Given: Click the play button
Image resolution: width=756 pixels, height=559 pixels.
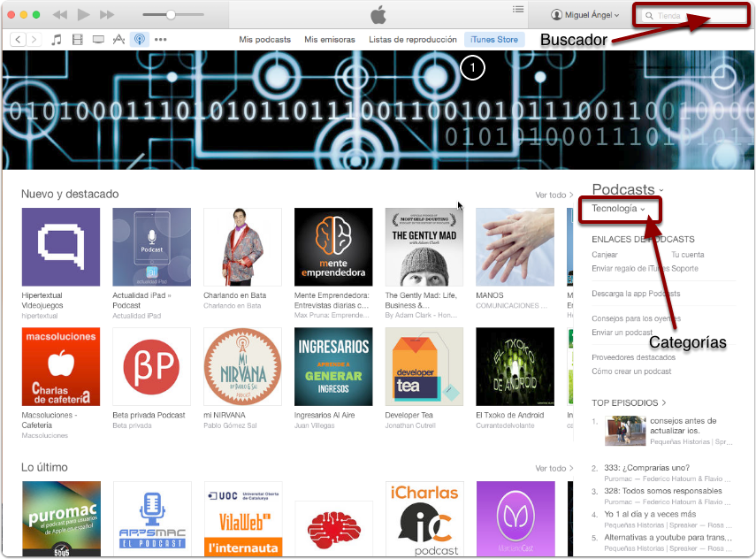Looking at the screenshot, I should (x=83, y=14).
